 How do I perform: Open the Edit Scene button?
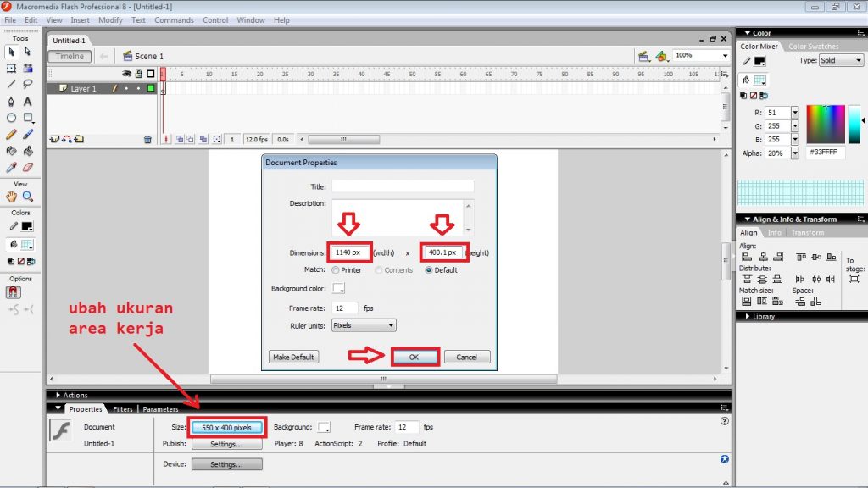coord(643,56)
